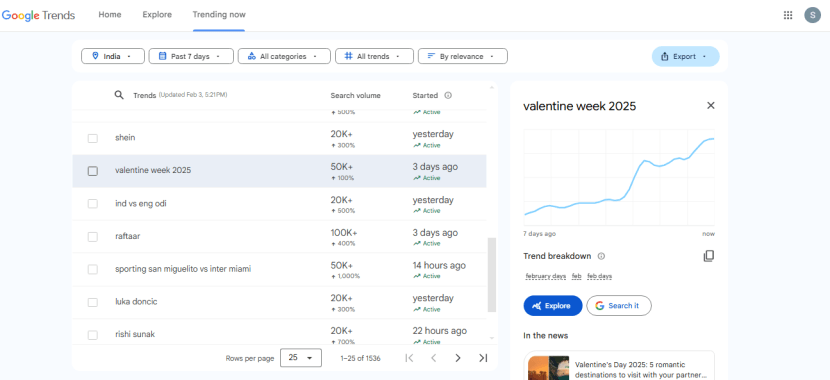
Task: Go to the previous page arrow
Action: click(434, 358)
